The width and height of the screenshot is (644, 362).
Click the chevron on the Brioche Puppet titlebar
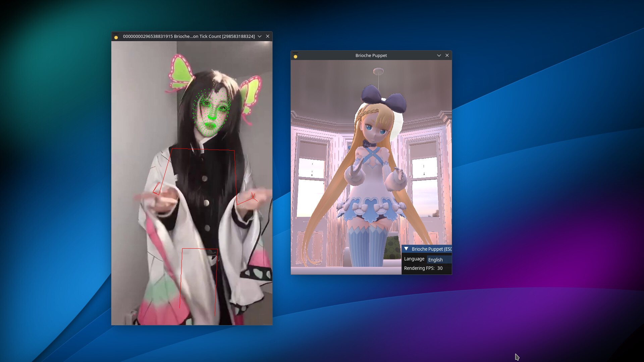pyautogui.click(x=439, y=55)
